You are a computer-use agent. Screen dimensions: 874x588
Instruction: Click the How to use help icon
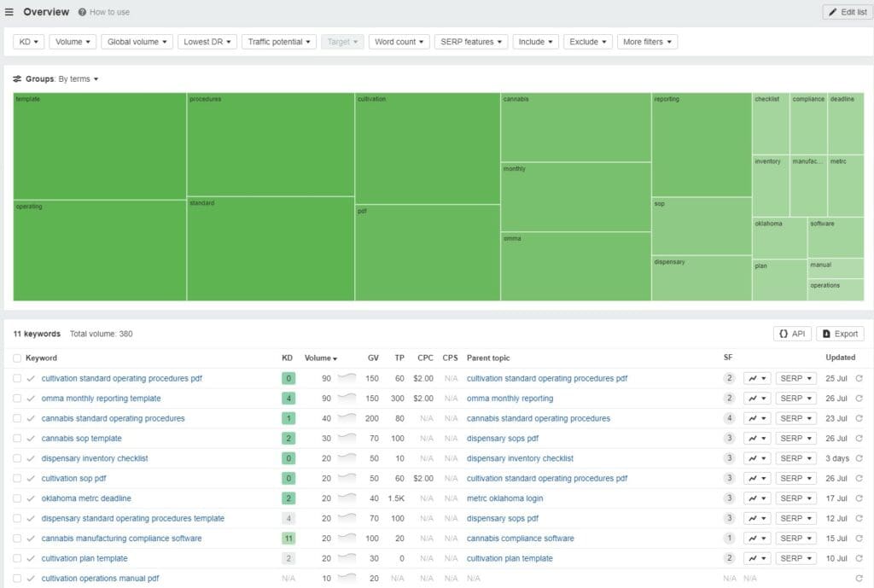[x=82, y=12]
